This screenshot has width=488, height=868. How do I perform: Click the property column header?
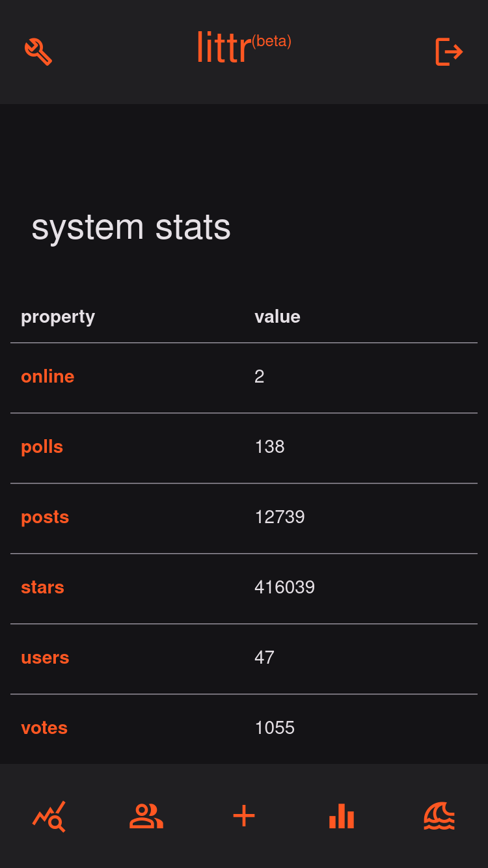pyautogui.click(x=57, y=316)
